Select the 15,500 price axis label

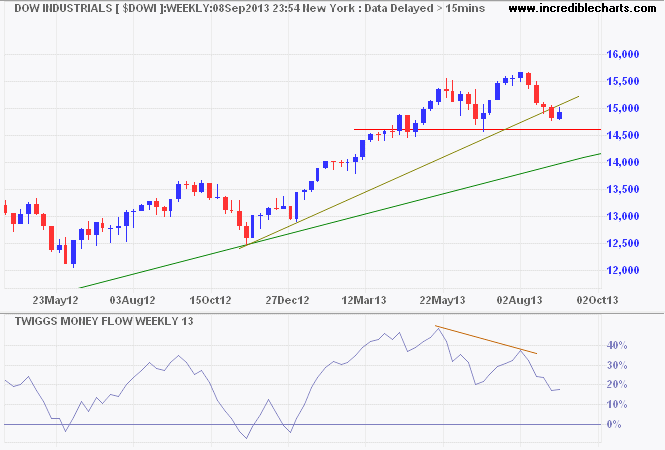pyautogui.click(x=623, y=81)
